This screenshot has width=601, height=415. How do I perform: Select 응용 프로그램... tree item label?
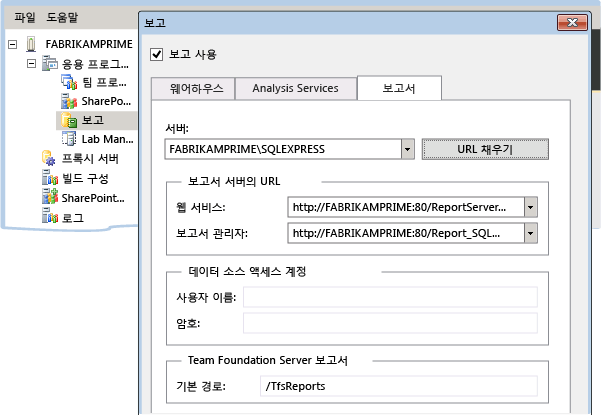click(x=95, y=64)
